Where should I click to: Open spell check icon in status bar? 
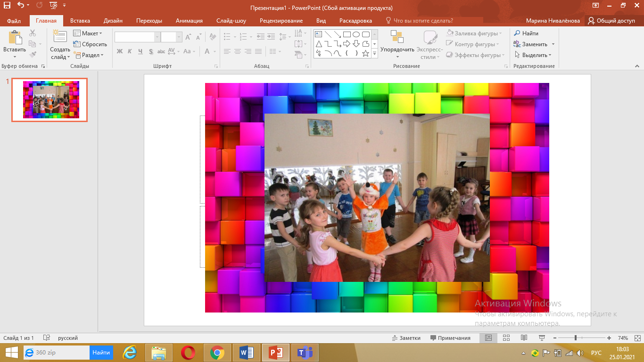47,338
